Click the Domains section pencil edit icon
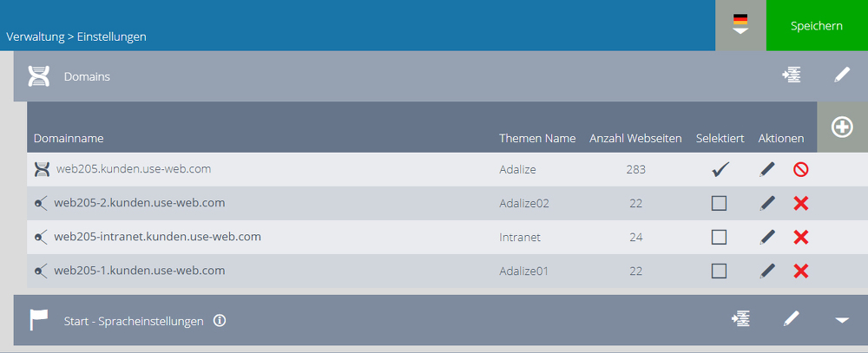 coord(841,75)
